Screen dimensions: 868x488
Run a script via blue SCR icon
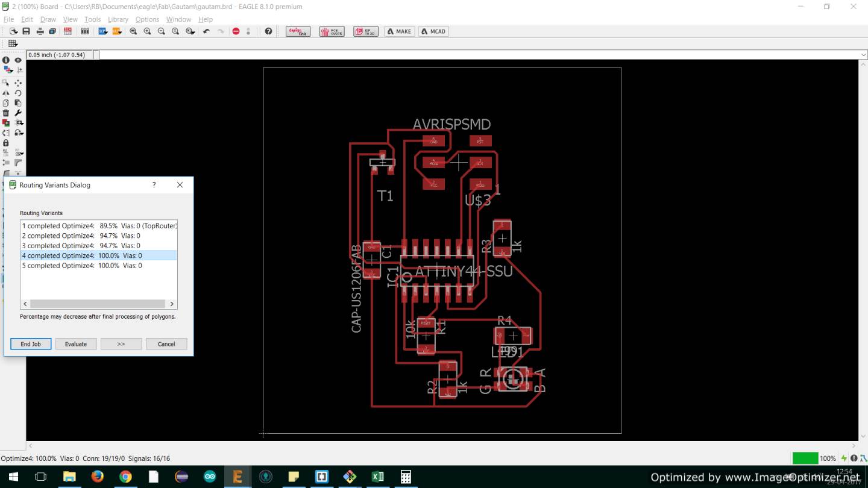(102, 31)
